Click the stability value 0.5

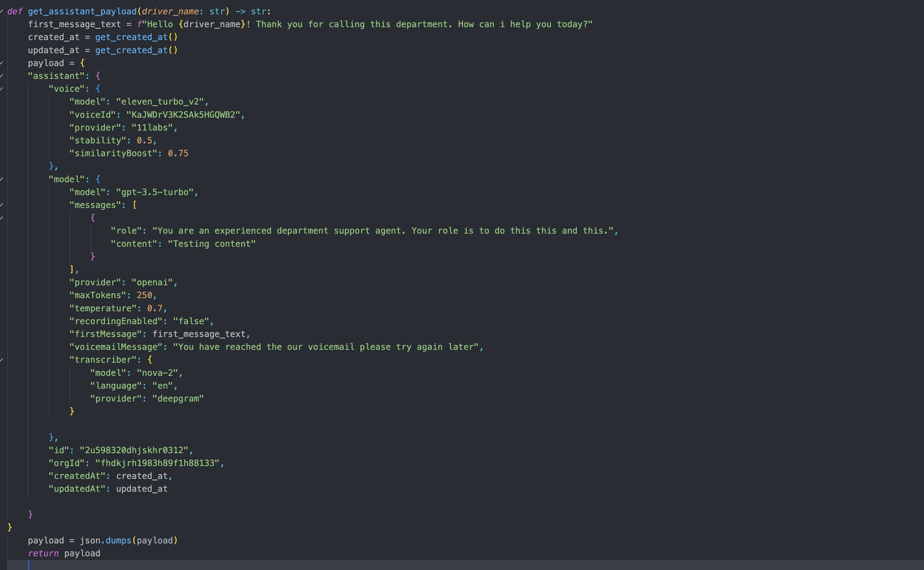(145, 140)
